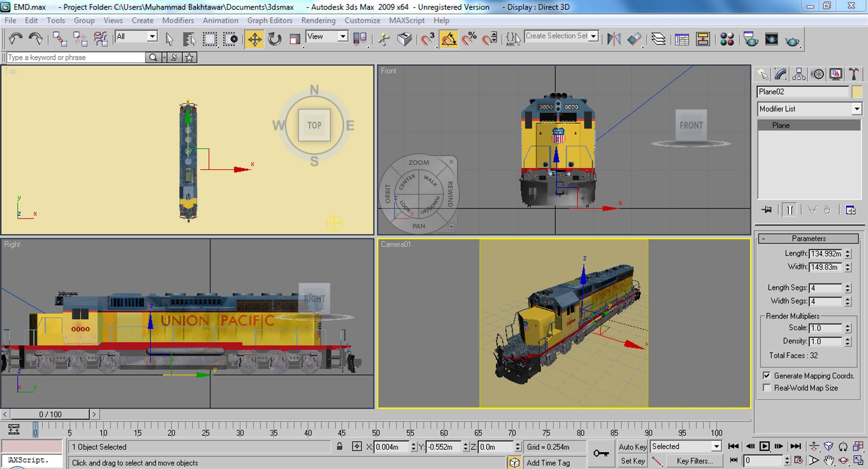Open the Rendering menu

pyautogui.click(x=318, y=20)
